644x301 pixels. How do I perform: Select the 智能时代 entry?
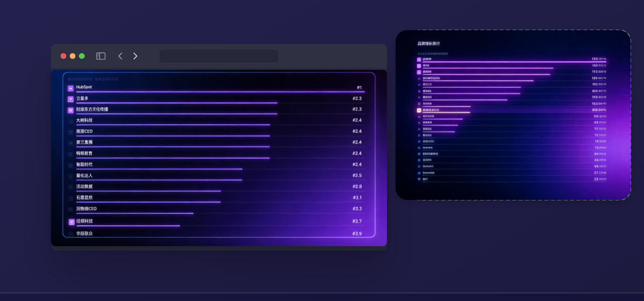pos(84,164)
